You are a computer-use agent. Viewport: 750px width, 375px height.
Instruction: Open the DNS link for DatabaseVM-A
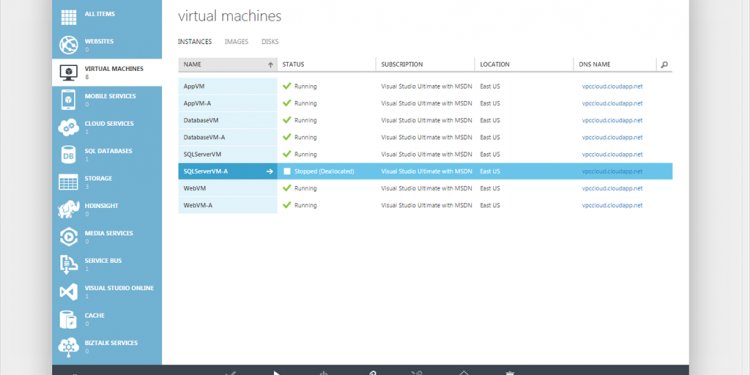click(x=612, y=137)
